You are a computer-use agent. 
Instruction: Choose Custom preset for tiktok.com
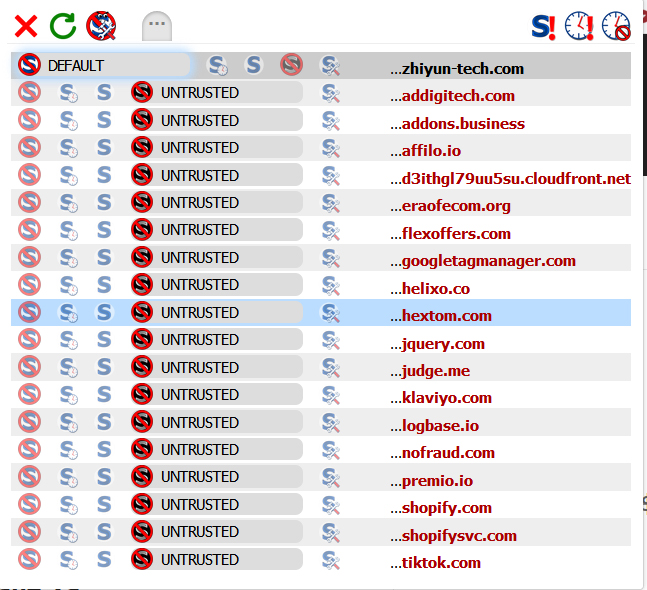(331, 560)
